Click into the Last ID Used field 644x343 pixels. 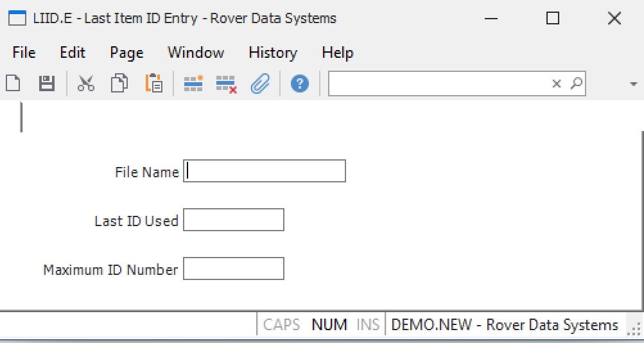coord(234,220)
